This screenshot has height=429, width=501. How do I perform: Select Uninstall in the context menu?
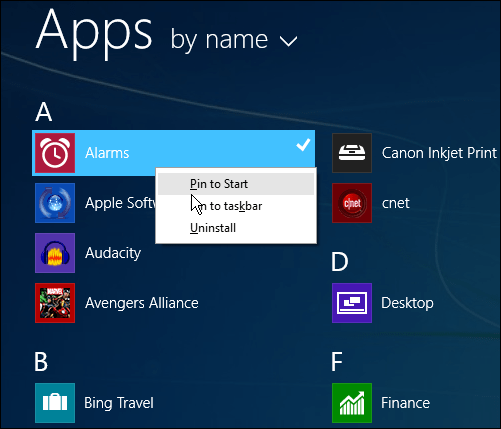click(x=236, y=228)
